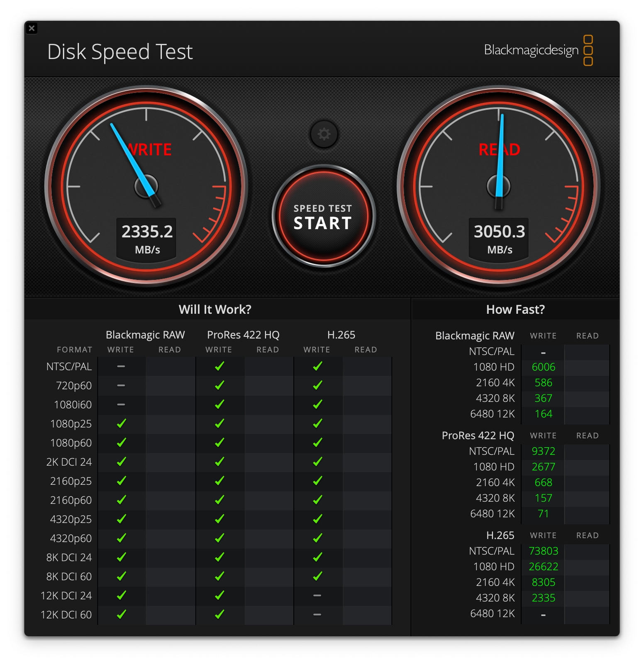Viewport: 644px width, 664px height.
Task: Click the H.265 section label in How Fast
Action: coord(500,535)
